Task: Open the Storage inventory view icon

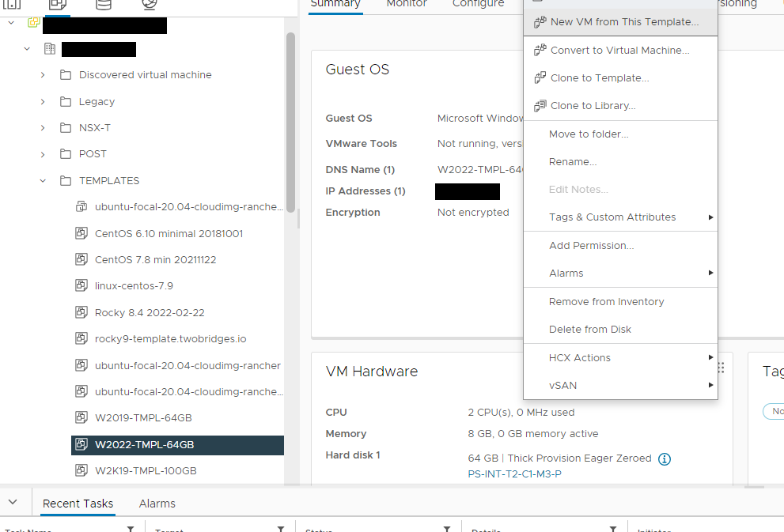Action: coord(104,5)
